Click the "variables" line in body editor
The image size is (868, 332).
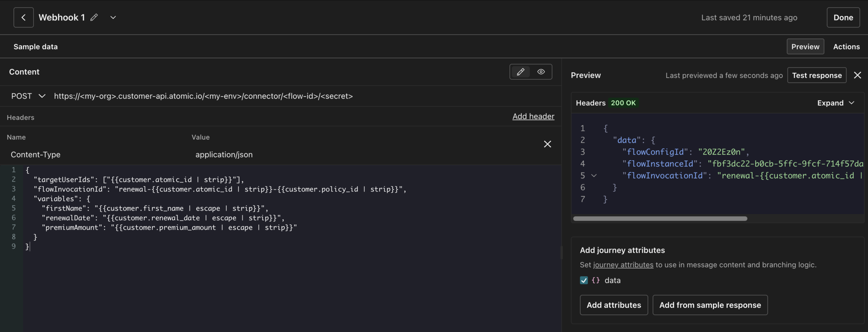(62, 199)
